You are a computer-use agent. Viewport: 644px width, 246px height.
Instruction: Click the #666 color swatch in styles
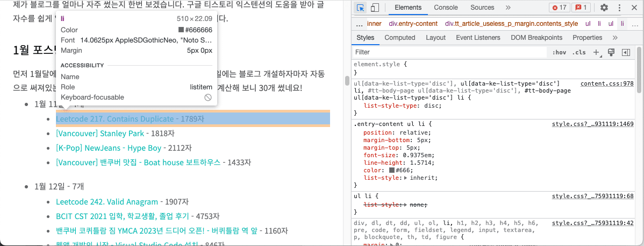pyautogui.click(x=392, y=170)
